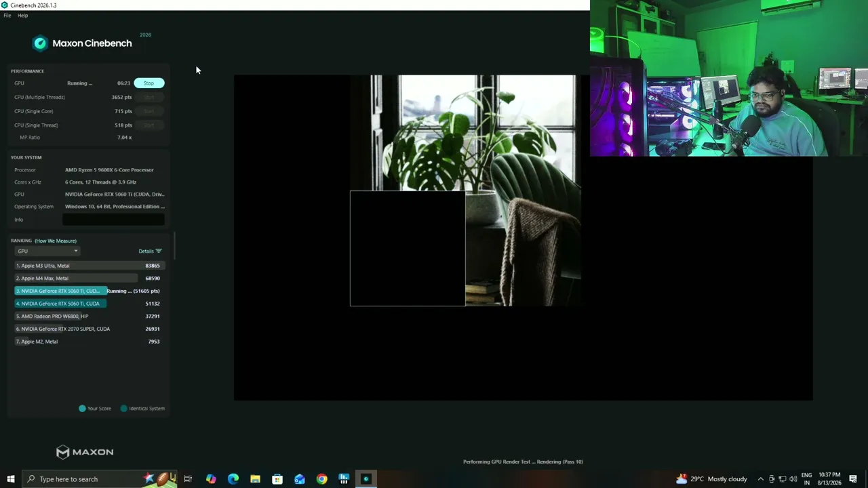Click the AMD Ryzen 5 9600X processor value
Screen dimensions: 868x488
coord(109,170)
